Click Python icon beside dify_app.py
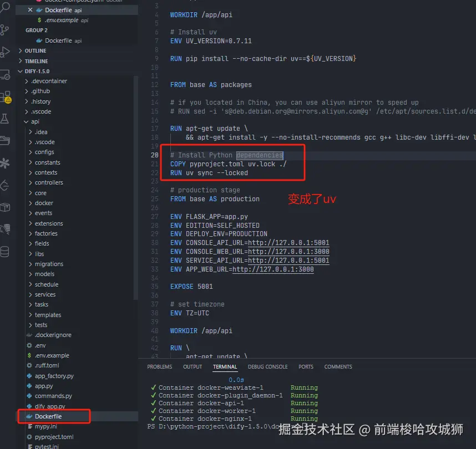The width and height of the screenshot is (476, 449). click(x=29, y=406)
